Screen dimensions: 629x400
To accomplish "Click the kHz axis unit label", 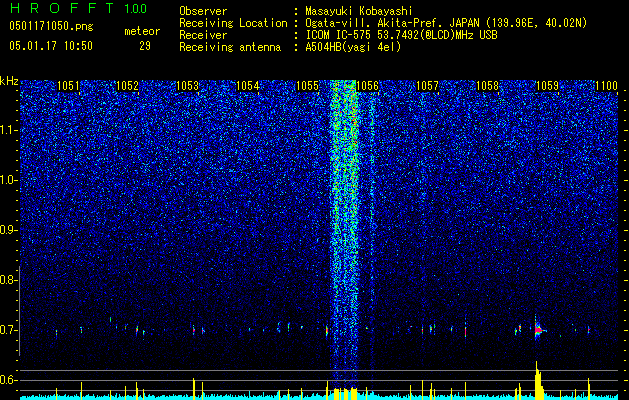I will [9, 81].
